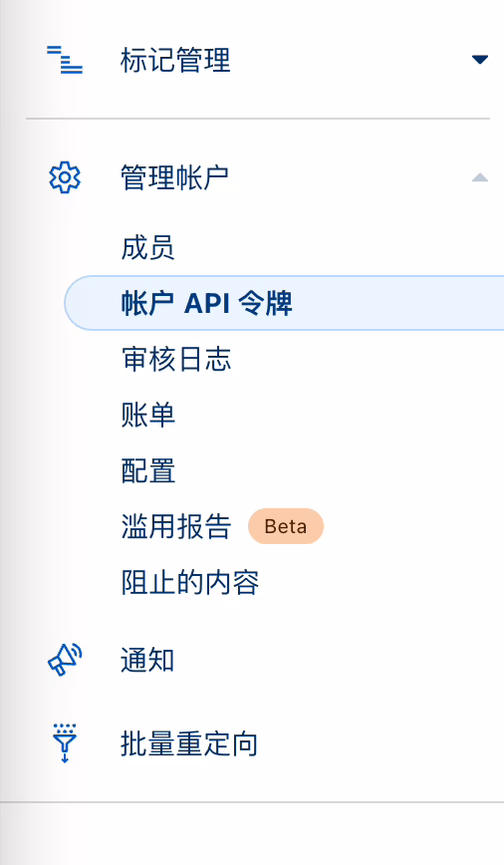Select the highlighted 帐户 API 令牌 item

pos(284,303)
